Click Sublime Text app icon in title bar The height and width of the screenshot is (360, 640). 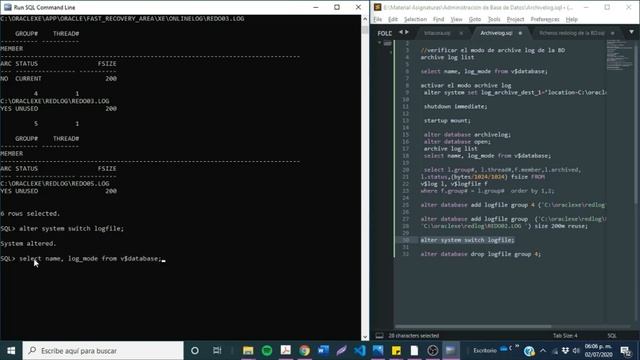click(x=378, y=7)
